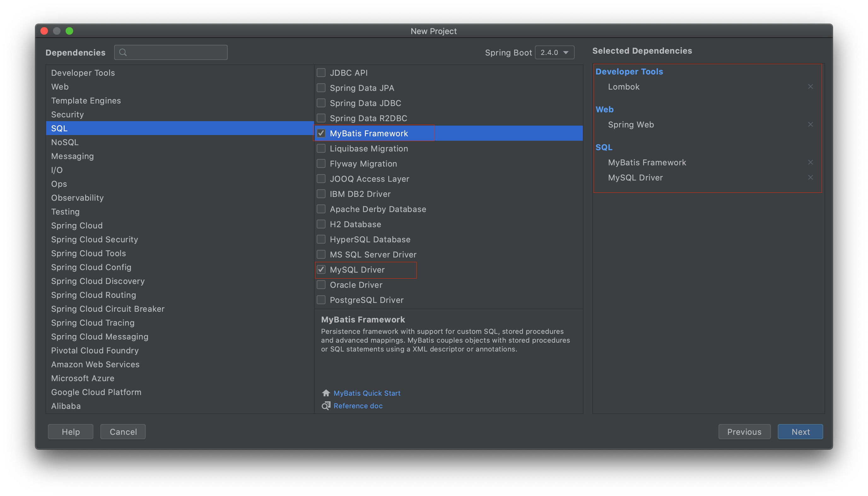Choose Microsoft Azure category
Viewport: 868px width, 496px height.
(180, 378)
